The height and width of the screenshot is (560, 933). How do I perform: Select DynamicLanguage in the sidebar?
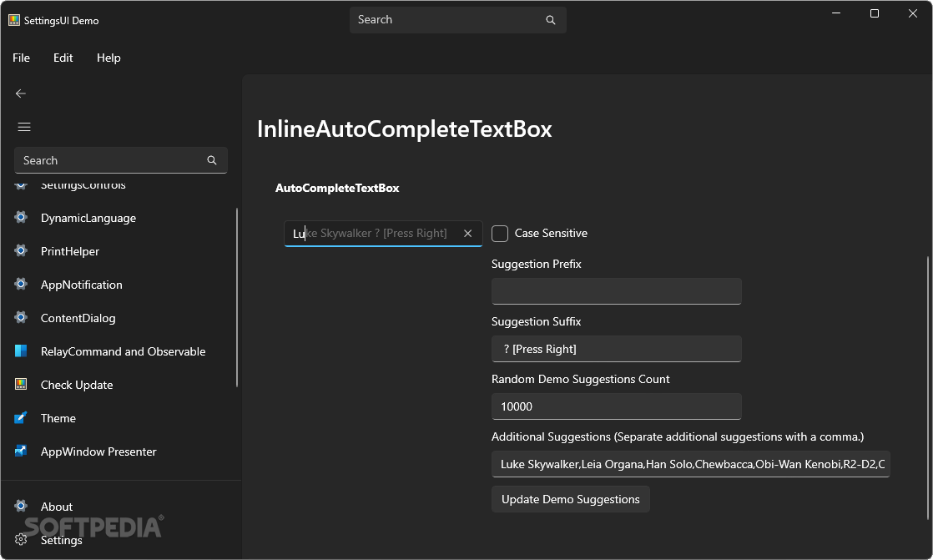pos(119,218)
